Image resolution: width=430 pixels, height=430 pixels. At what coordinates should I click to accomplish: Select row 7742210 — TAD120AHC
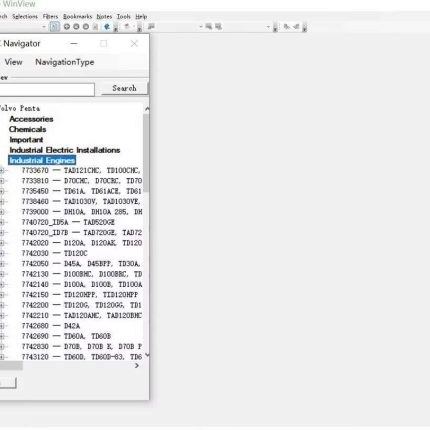[x=82, y=315]
